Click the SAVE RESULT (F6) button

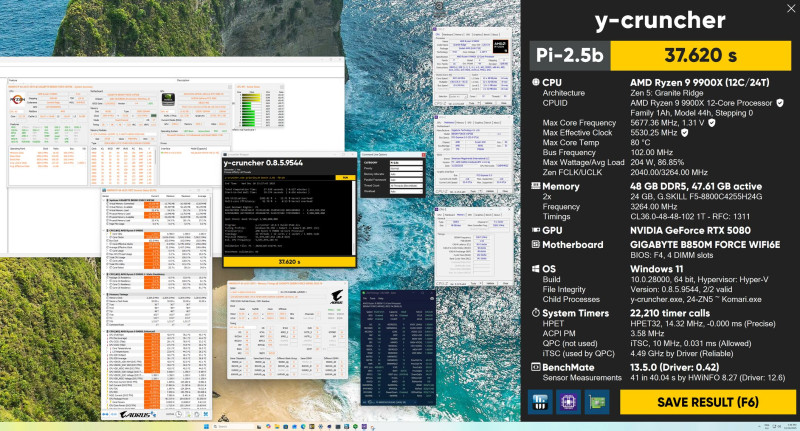pos(708,402)
